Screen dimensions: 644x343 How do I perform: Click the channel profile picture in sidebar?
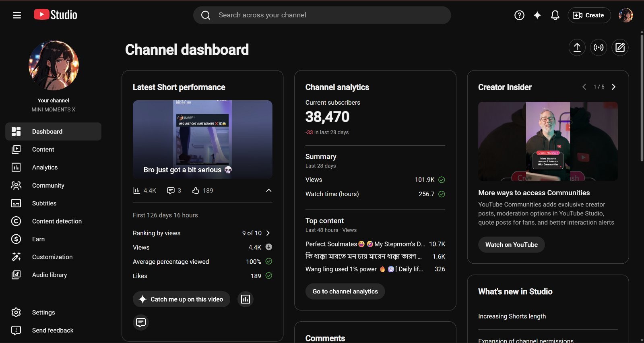point(54,65)
